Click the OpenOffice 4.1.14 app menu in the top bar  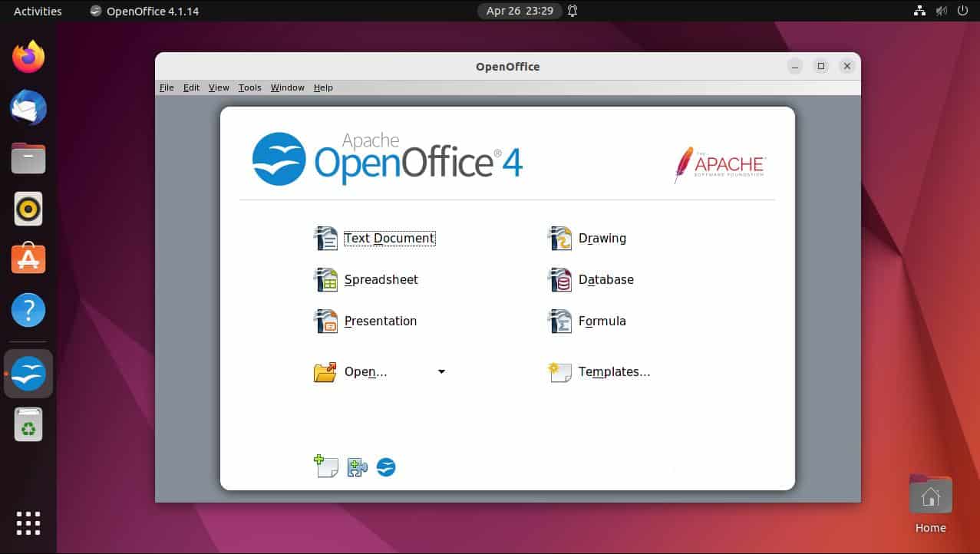pos(144,11)
